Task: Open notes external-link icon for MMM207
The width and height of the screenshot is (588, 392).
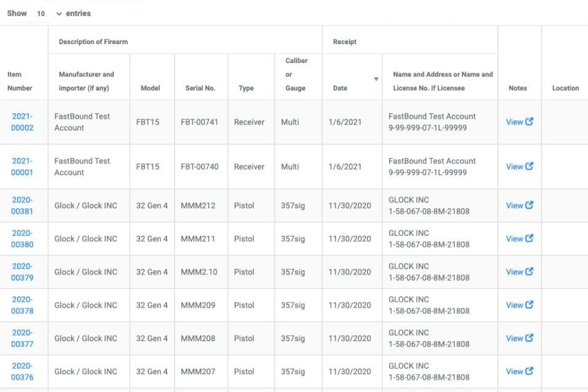Action: point(529,371)
